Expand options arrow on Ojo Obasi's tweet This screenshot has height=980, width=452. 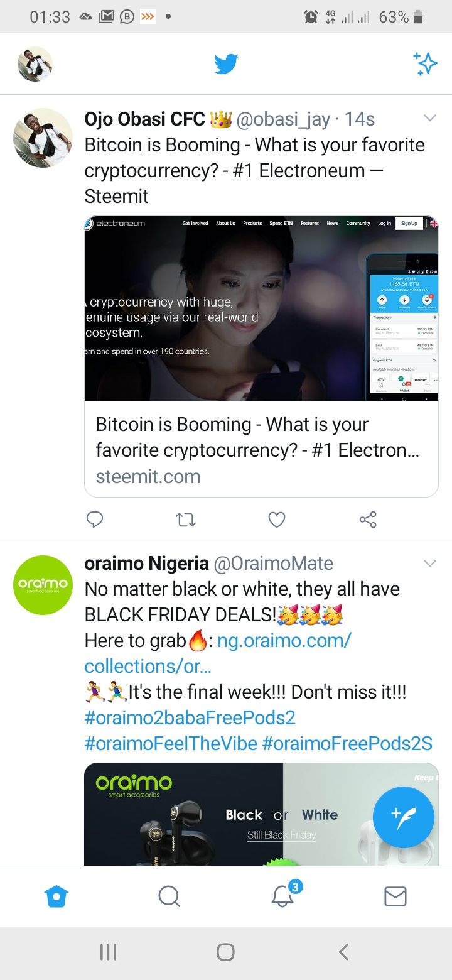pos(430,118)
